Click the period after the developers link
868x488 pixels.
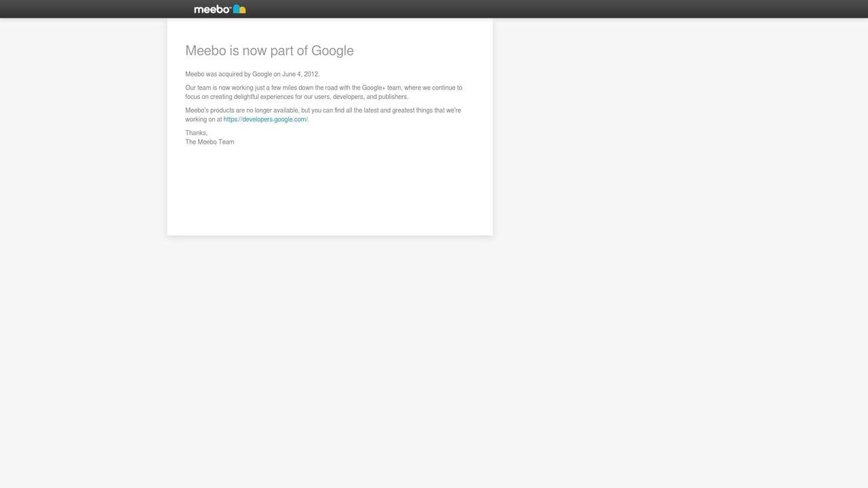point(309,119)
